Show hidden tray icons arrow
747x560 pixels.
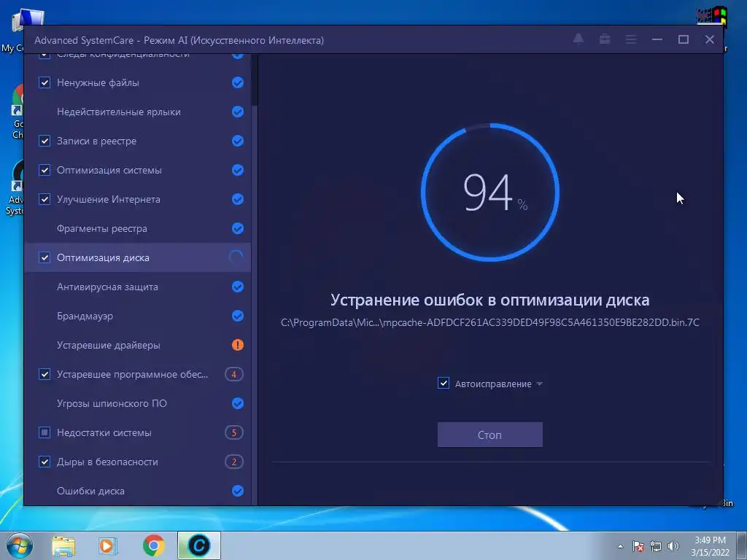[x=620, y=547]
